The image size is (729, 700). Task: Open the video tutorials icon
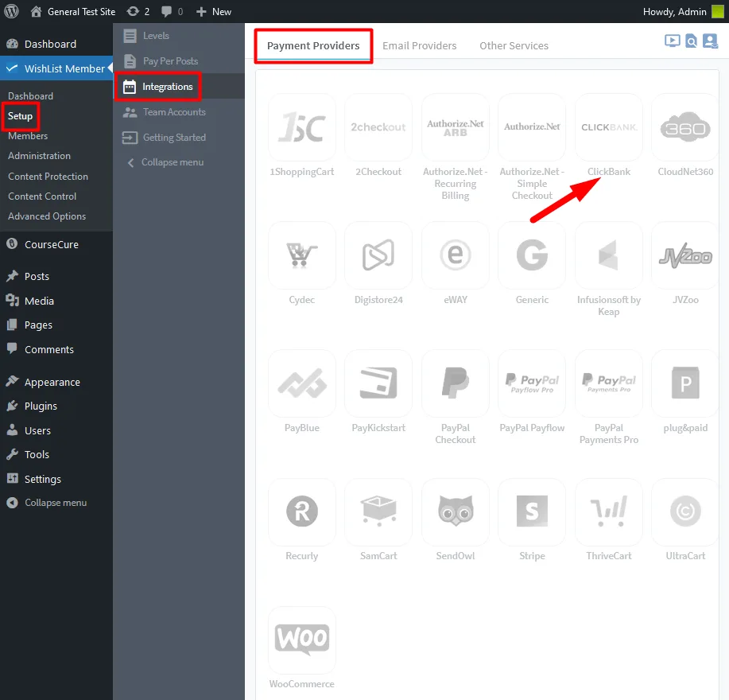672,41
